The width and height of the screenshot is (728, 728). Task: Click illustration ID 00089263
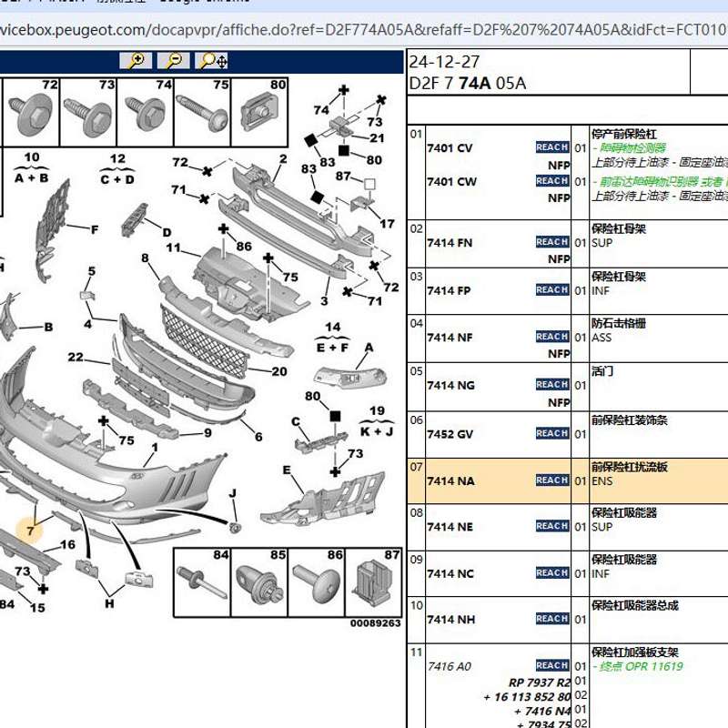point(375,623)
